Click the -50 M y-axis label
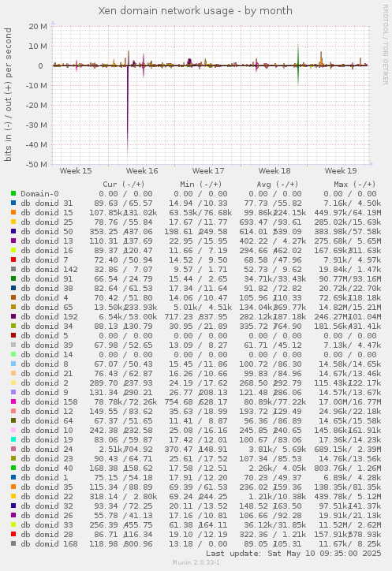The width and height of the screenshot is (392, 571). coord(36,164)
